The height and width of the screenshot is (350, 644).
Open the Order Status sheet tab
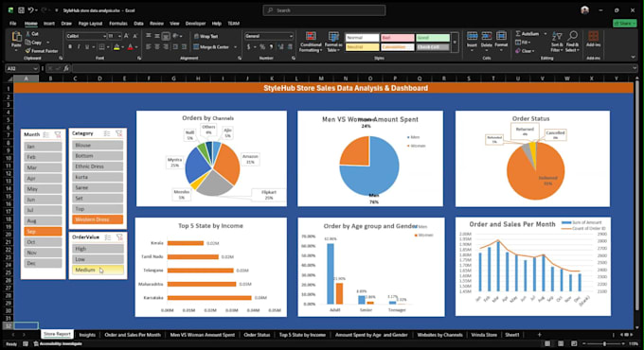pos(257,335)
